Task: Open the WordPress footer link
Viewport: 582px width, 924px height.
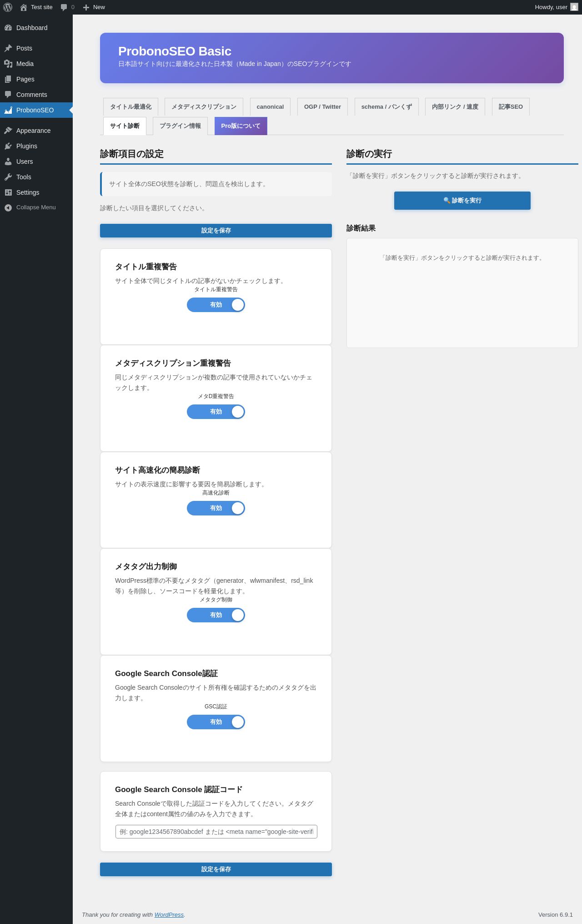Action: (x=169, y=914)
